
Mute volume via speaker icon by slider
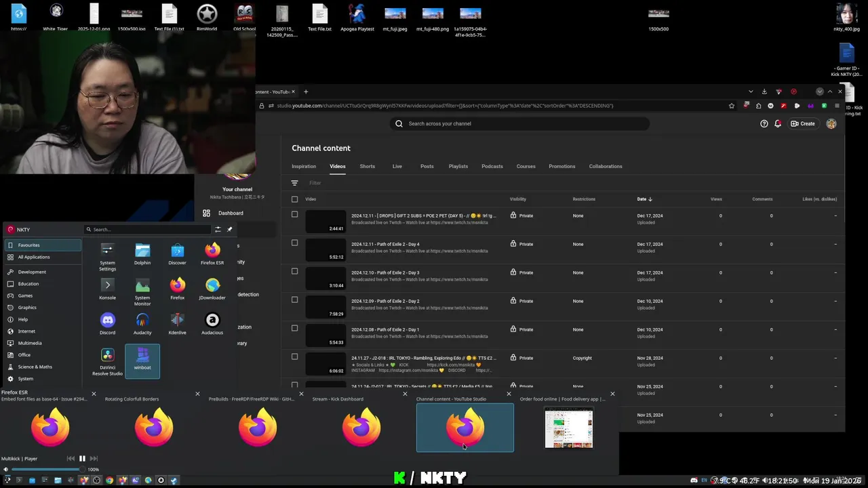tap(5, 469)
